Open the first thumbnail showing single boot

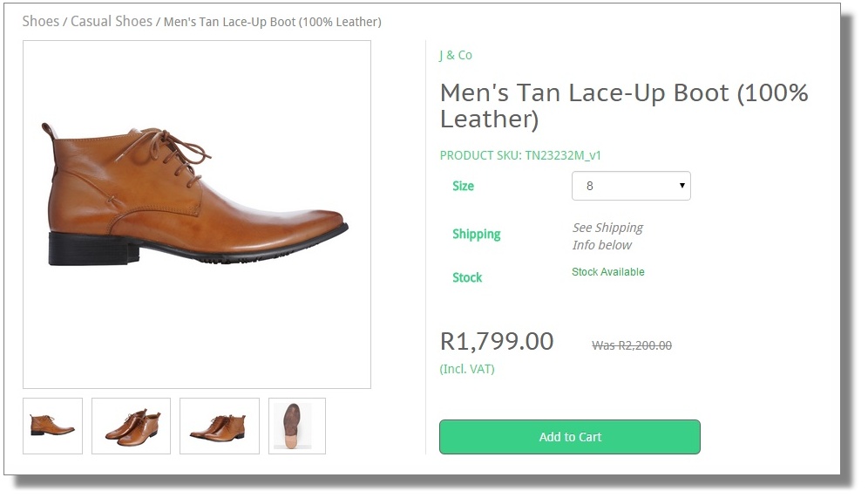[x=52, y=426]
